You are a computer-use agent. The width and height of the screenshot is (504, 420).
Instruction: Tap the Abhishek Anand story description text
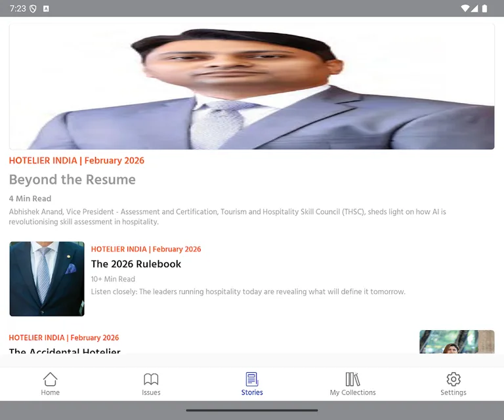pos(227,217)
